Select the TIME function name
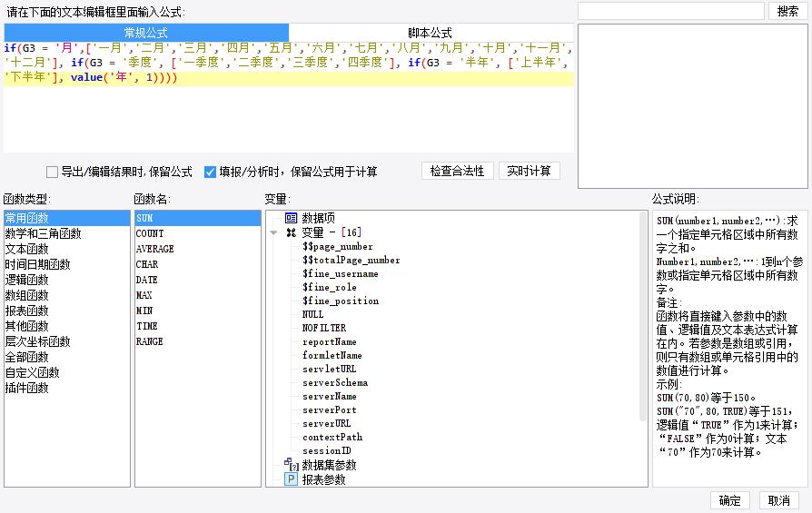 point(198,326)
